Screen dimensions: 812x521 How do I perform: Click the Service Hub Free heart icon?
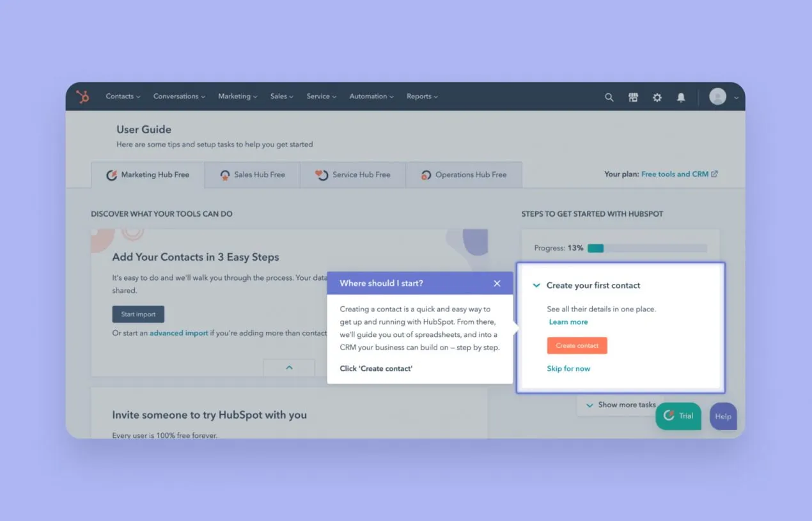click(x=322, y=175)
